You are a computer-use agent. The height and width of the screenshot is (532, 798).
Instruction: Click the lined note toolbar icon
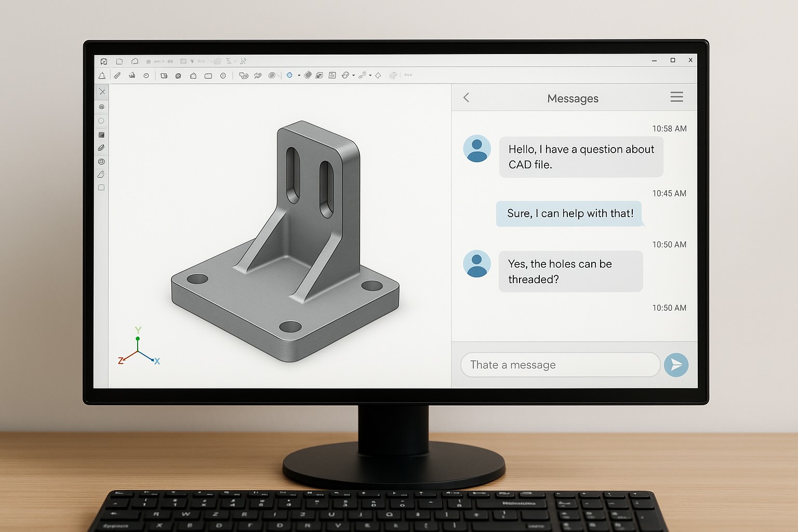coord(332,75)
